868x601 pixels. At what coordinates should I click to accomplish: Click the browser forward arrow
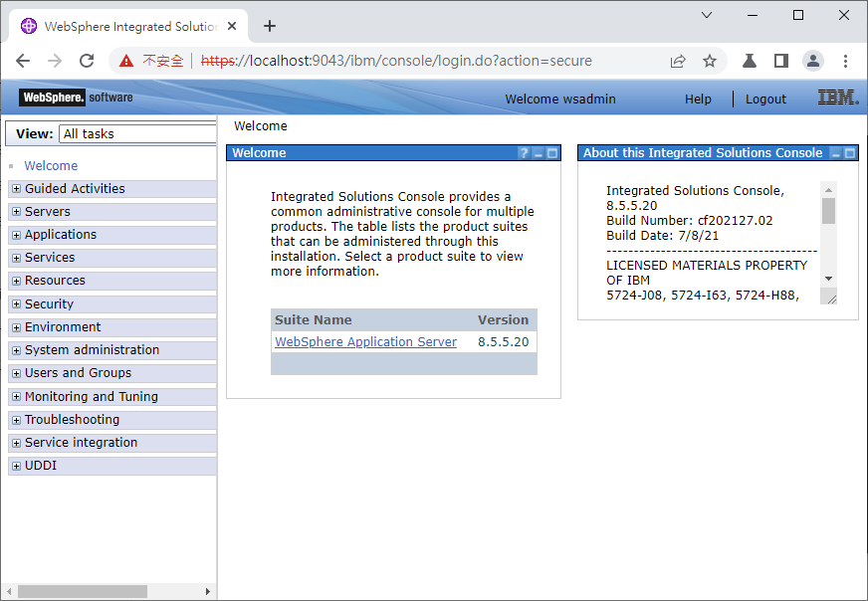click(54, 61)
